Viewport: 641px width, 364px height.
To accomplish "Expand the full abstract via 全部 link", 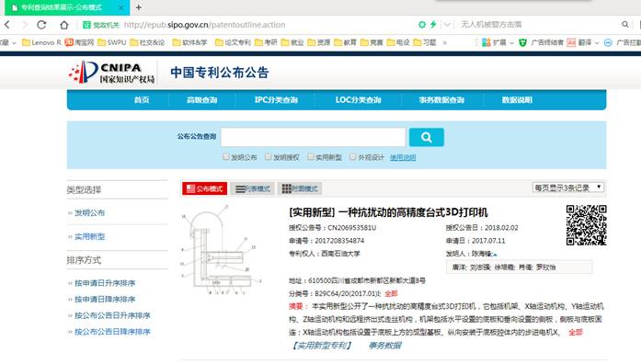I will point(575,332).
